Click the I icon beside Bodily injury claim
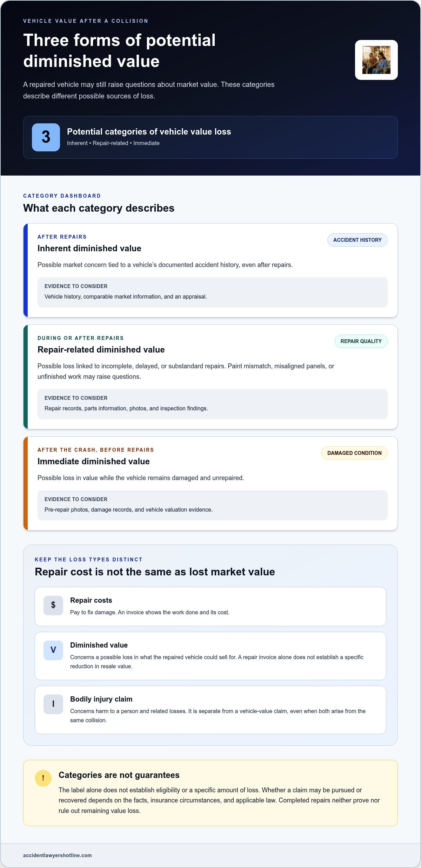 pos(53,704)
